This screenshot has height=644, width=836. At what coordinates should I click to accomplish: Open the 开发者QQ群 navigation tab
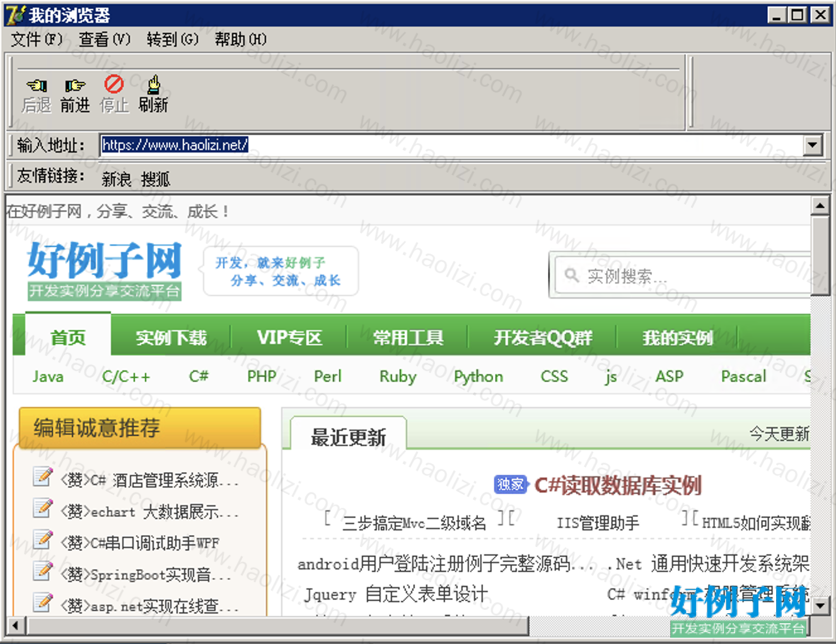point(543,338)
